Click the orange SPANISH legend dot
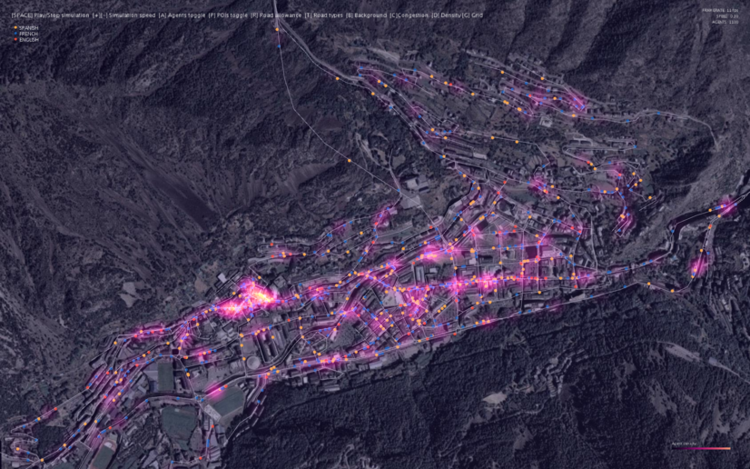The height and width of the screenshot is (469, 750). [x=15, y=28]
